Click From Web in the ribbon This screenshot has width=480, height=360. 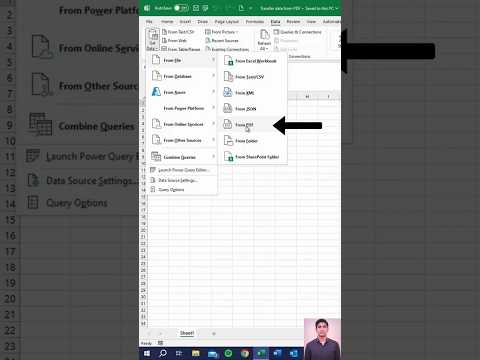[x=174, y=41]
